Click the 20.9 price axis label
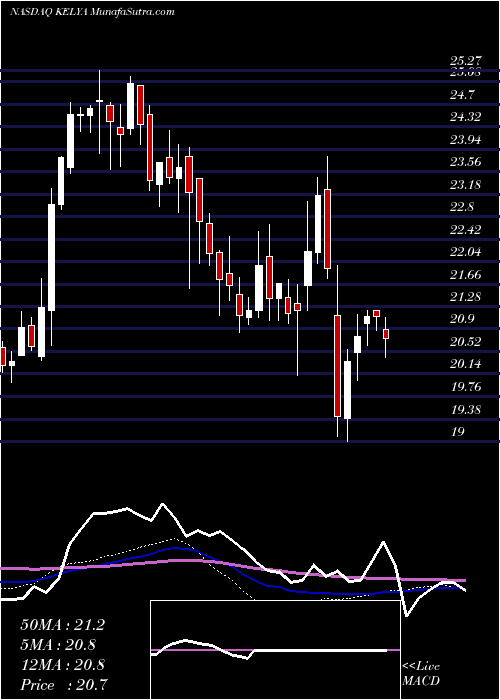Image resolution: width=500 pixels, height=700 pixels. [x=462, y=319]
